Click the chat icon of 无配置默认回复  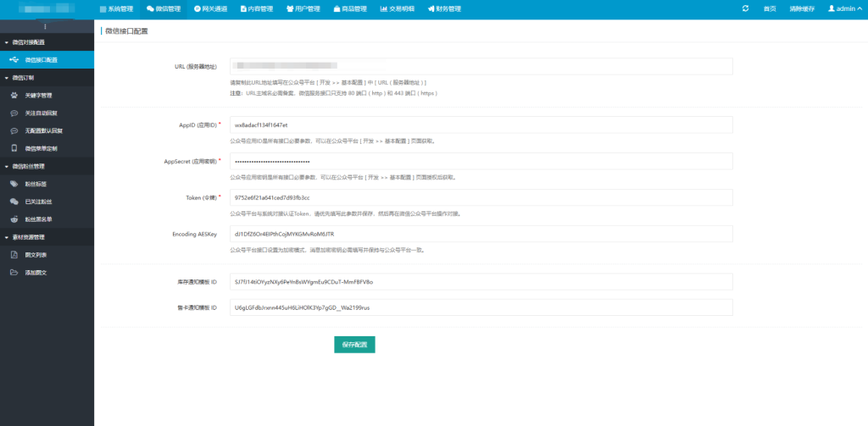(x=14, y=130)
